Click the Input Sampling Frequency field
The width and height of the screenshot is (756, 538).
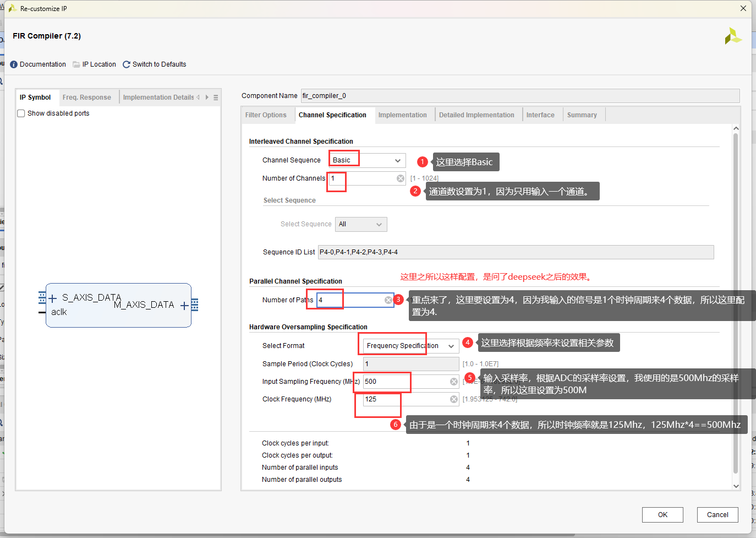[411, 382]
